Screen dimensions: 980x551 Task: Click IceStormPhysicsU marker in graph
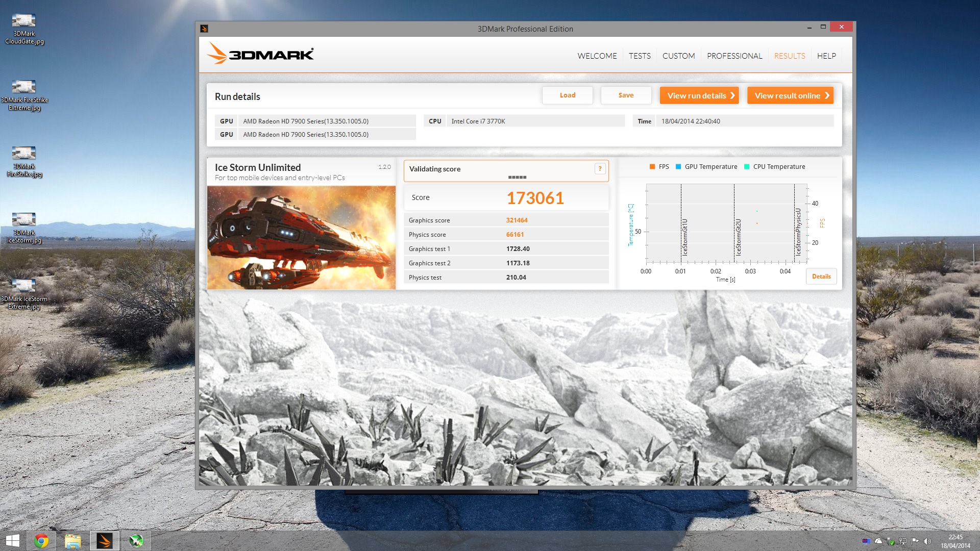[798, 232]
